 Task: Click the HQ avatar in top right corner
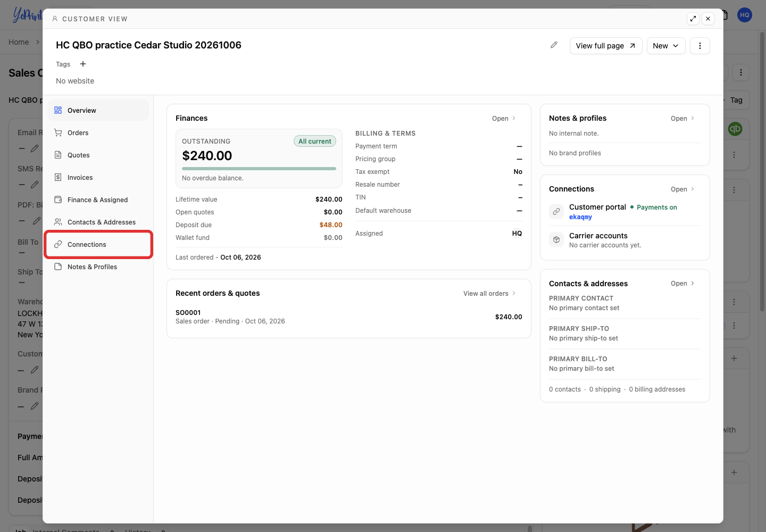(x=745, y=15)
